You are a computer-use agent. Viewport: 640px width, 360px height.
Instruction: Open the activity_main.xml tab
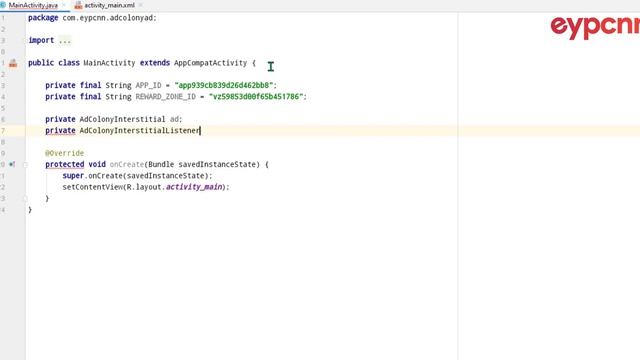pos(109,5)
